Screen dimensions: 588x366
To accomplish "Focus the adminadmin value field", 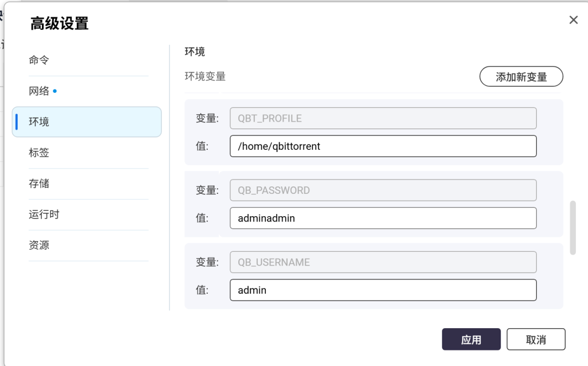I will [382, 219].
